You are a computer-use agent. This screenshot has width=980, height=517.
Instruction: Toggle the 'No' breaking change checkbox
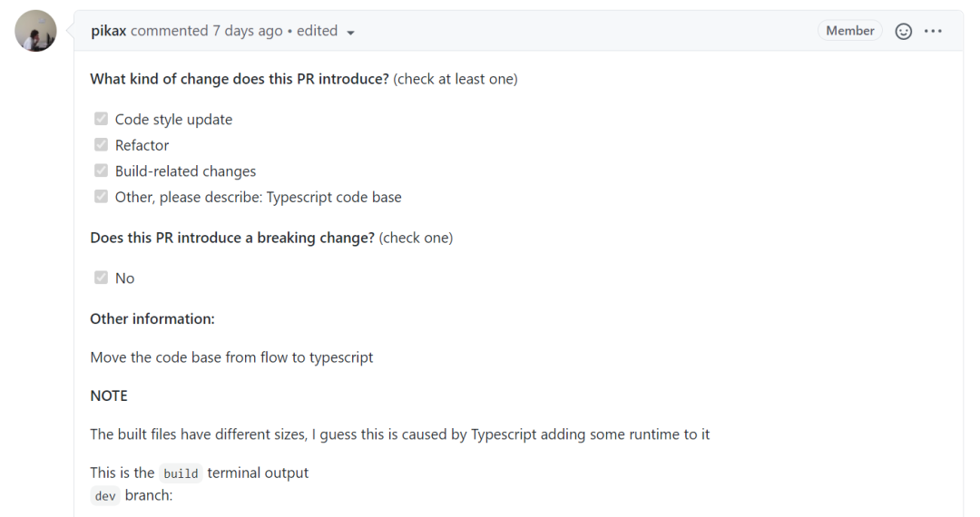tap(101, 278)
